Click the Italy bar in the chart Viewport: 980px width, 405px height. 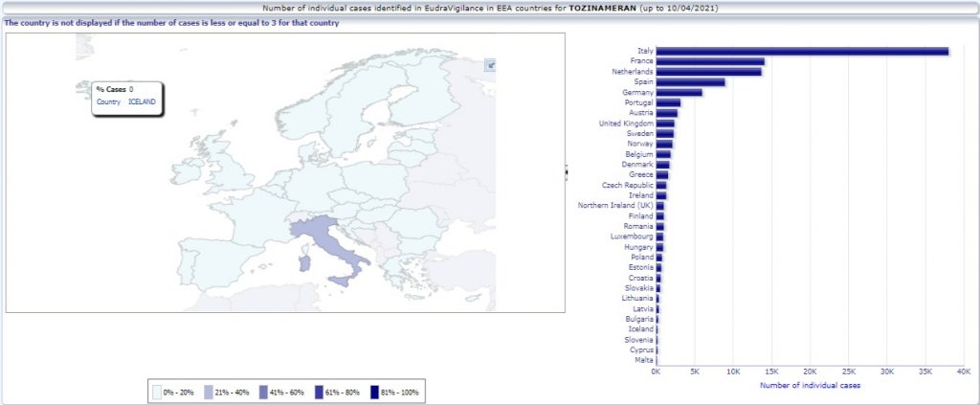(802, 51)
